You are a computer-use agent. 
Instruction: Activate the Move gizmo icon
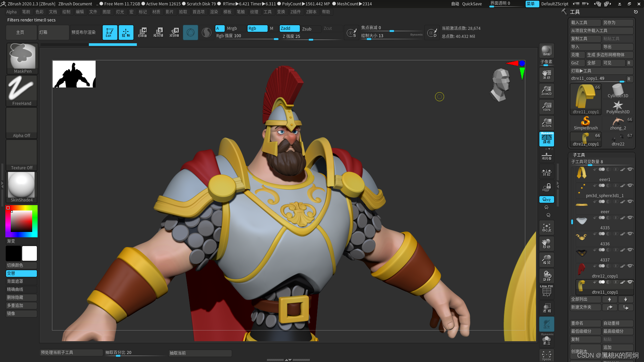click(142, 33)
